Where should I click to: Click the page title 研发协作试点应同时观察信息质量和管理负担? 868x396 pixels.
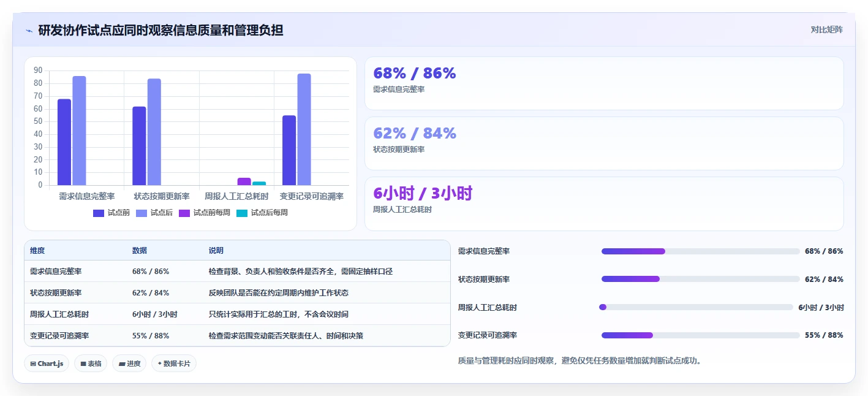160,30
